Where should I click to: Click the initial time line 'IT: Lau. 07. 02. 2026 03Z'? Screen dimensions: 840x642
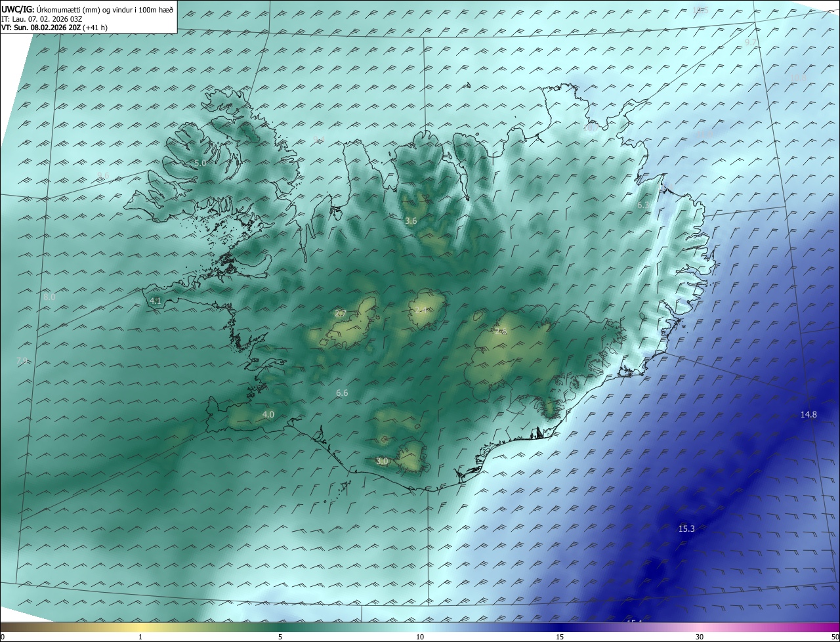[42, 18]
